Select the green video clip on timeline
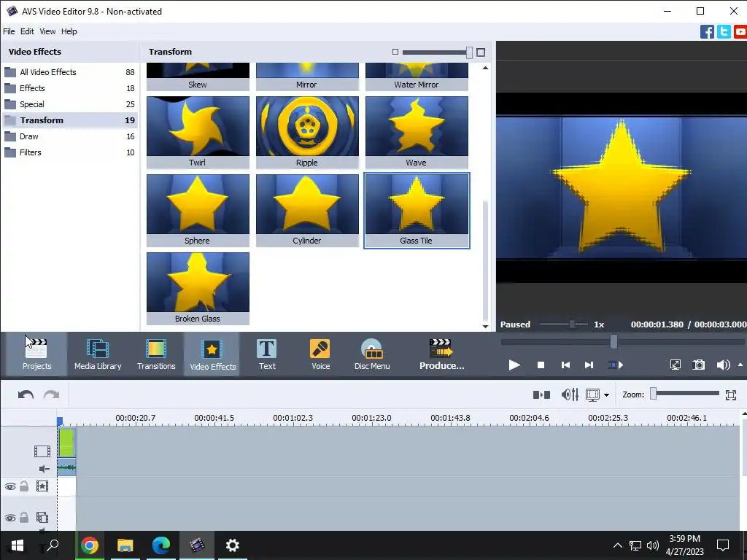This screenshot has width=747, height=560. 66,443
